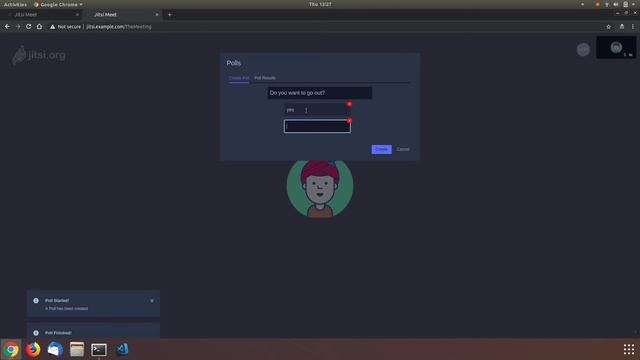The height and width of the screenshot is (360, 640).
Task: Click the large center participant avatar
Action: (320, 188)
